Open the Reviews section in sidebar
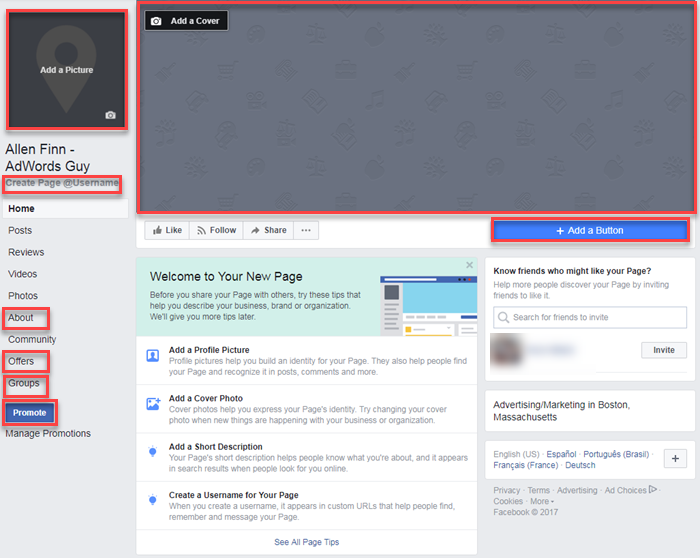Viewport: 700px width, 558px height. click(26, 252)
